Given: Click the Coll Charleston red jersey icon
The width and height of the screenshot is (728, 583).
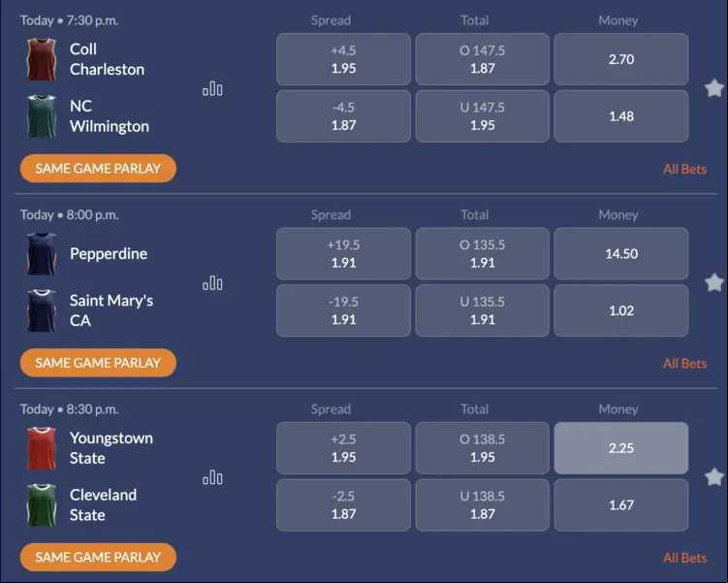Looking at the screenshot, I should (x=42, y=59).
